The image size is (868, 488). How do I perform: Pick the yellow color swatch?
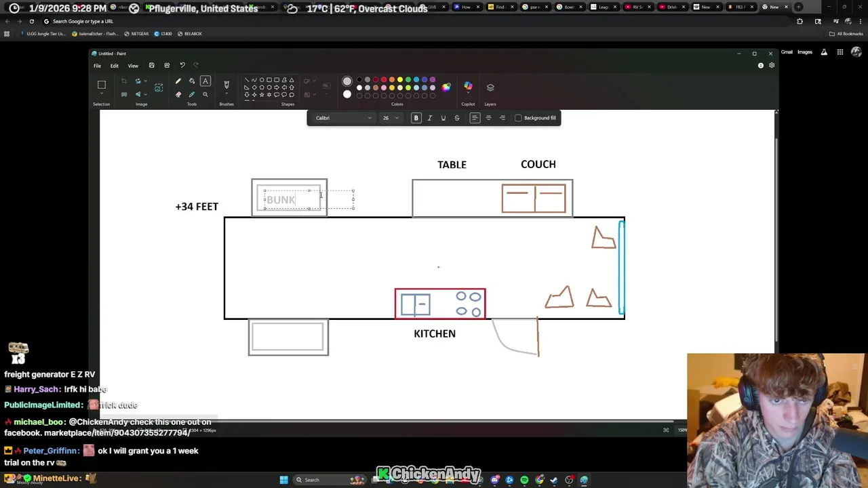[x=399, y=80]
